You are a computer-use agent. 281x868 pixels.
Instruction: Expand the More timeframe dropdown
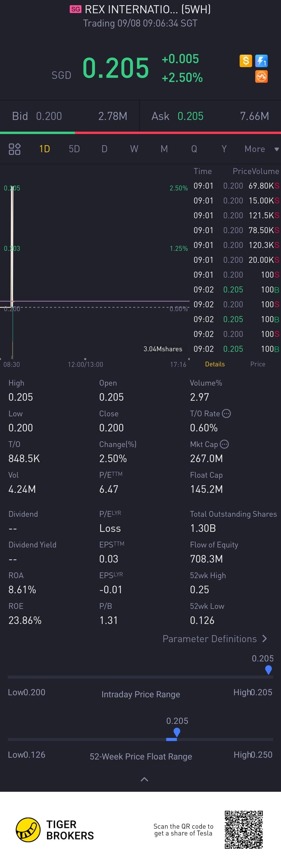262,149
